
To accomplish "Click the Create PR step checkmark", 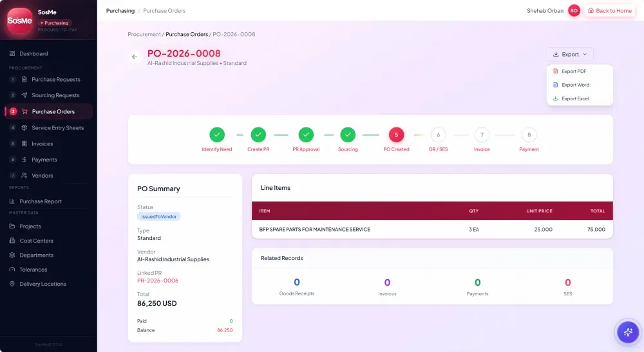I will (258, 134).
